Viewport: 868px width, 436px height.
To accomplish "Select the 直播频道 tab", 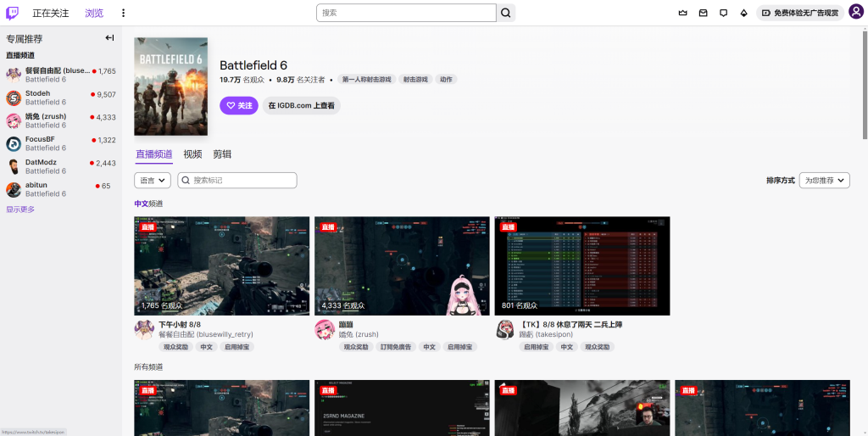I will (x=154, y=154).
